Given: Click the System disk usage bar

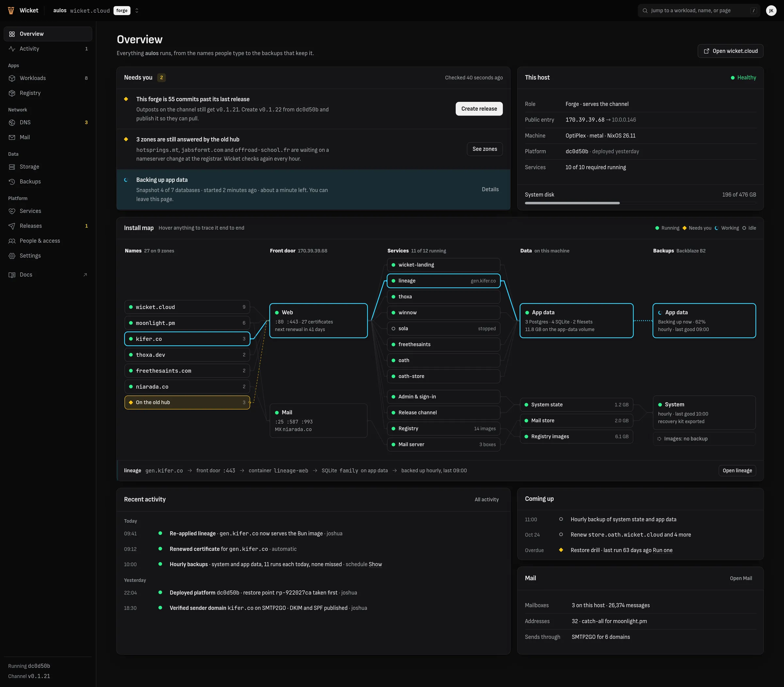Looking at the screenshot, I should pos(640,203).
